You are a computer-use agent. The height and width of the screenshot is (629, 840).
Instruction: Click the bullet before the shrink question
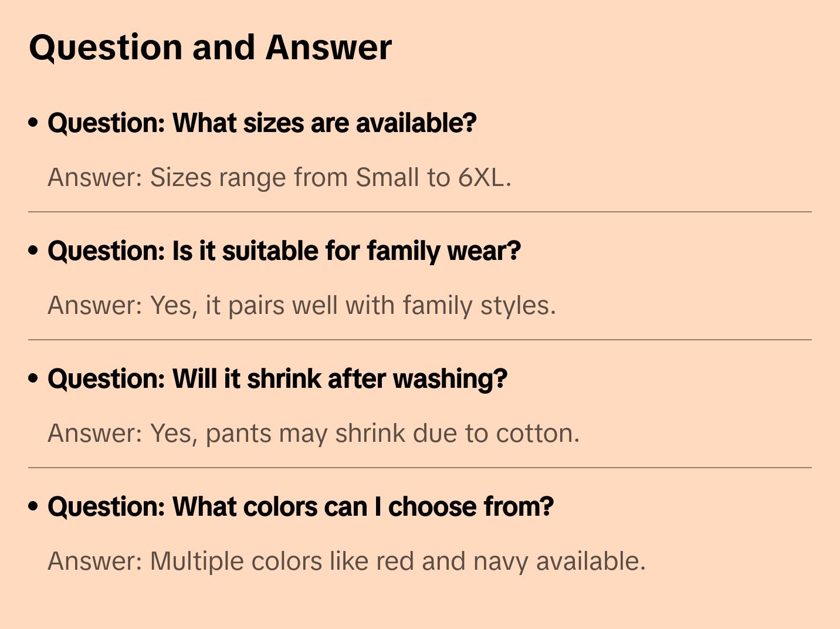[33, 378]
